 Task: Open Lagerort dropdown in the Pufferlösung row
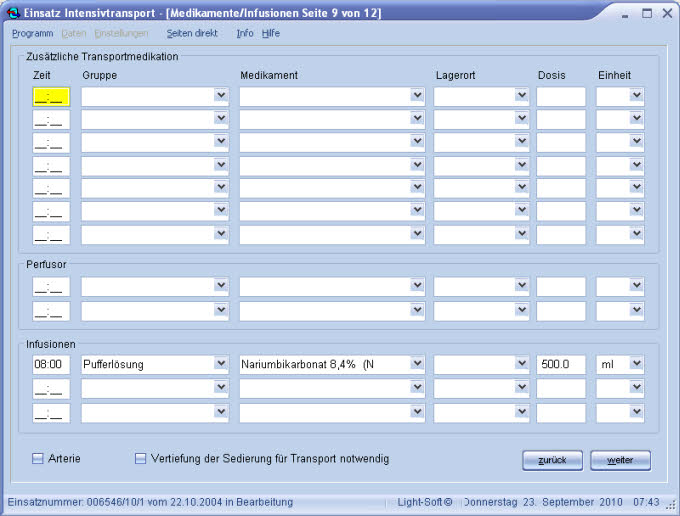522,363
